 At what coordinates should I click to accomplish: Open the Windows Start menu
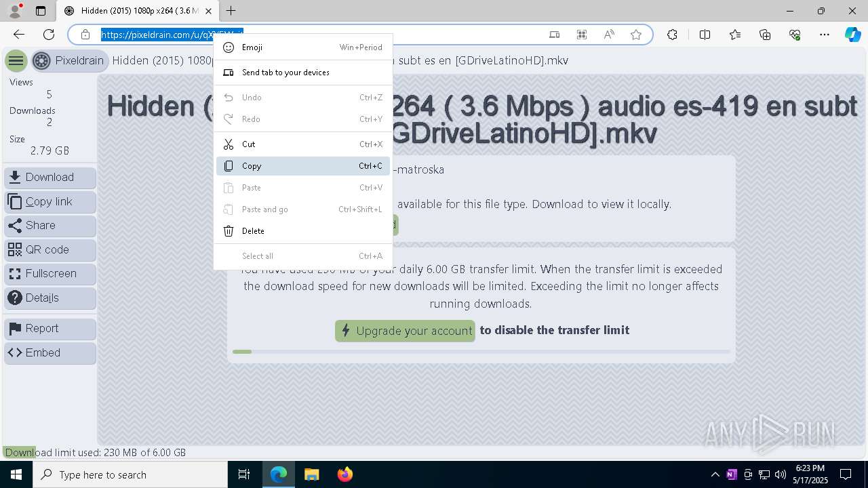(x=16, y=474)
